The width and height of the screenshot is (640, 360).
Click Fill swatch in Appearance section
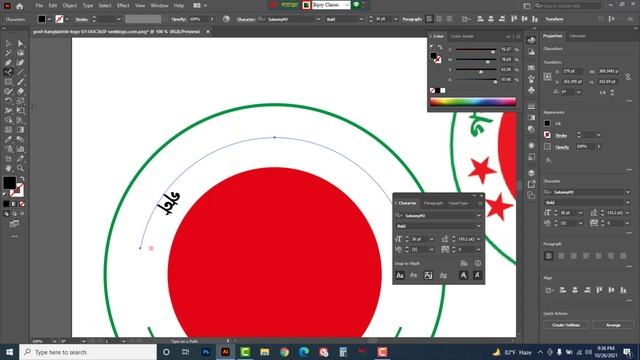547,123
